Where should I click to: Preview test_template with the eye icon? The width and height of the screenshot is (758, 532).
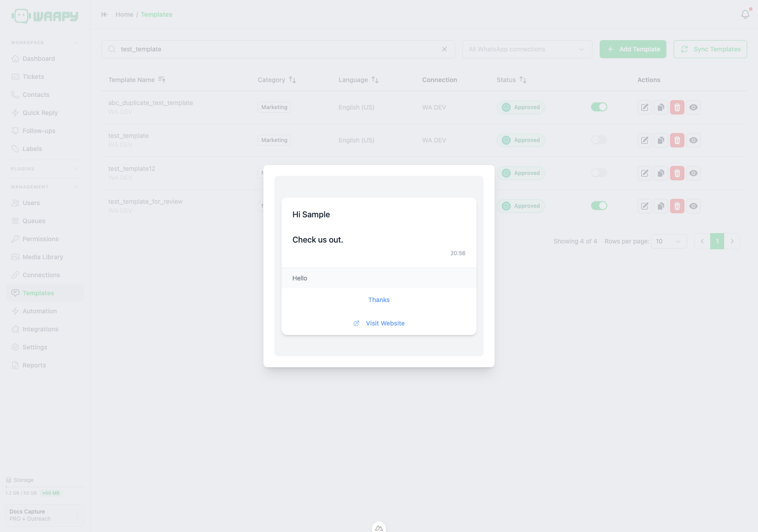point(693,140)
